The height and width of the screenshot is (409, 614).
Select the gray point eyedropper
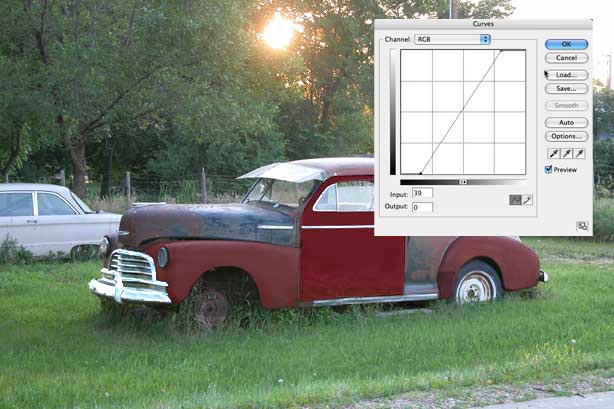tap(566, 154)
